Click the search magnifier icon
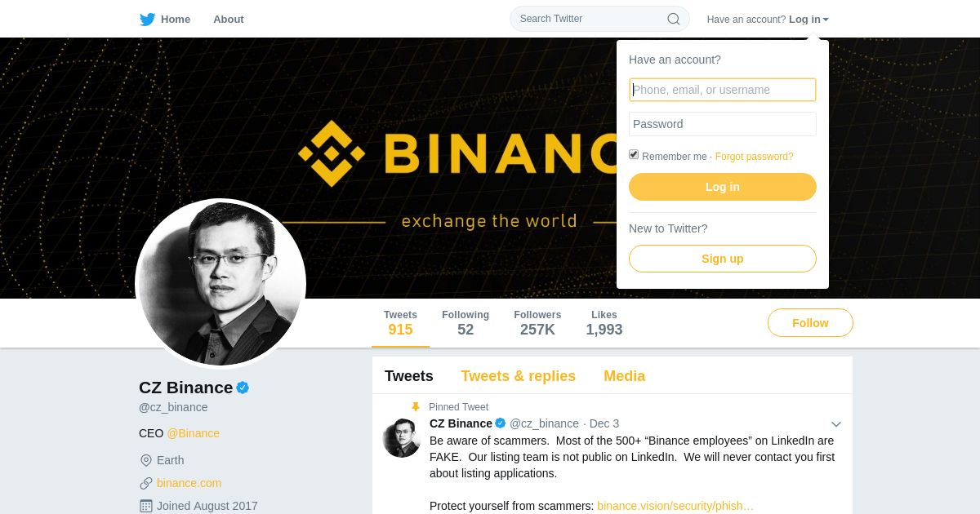This screenshot has width=980, height=514. (x=674, y=19)
